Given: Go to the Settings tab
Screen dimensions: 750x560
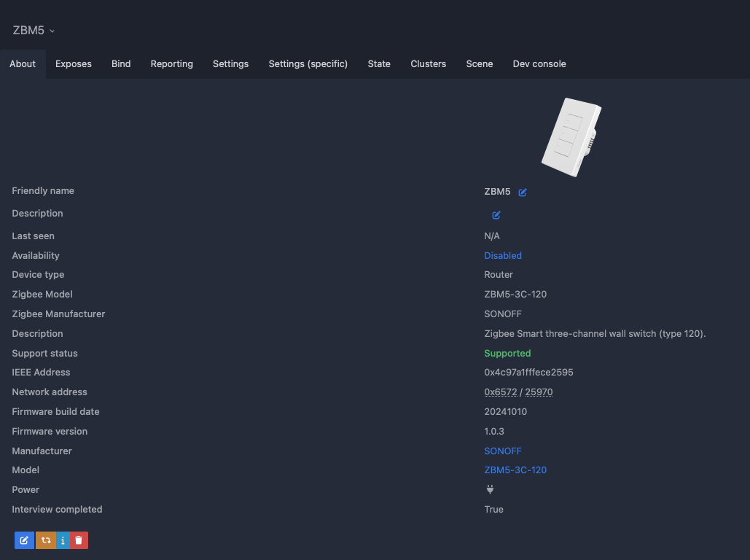Looking at the screenshot, I should 230,63.
